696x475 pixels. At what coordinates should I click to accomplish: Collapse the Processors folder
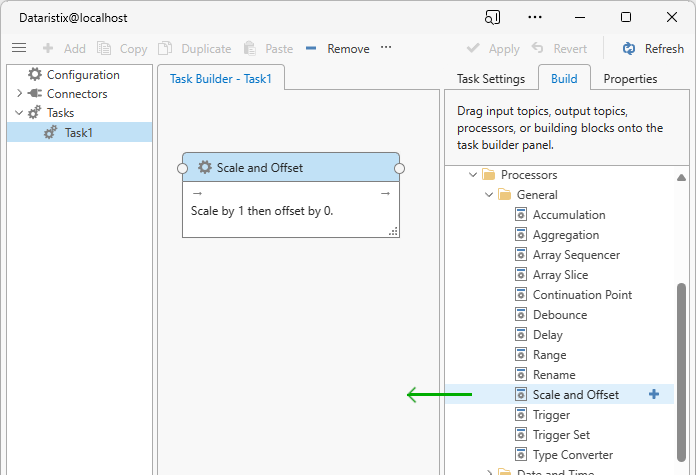pos(473,175)
